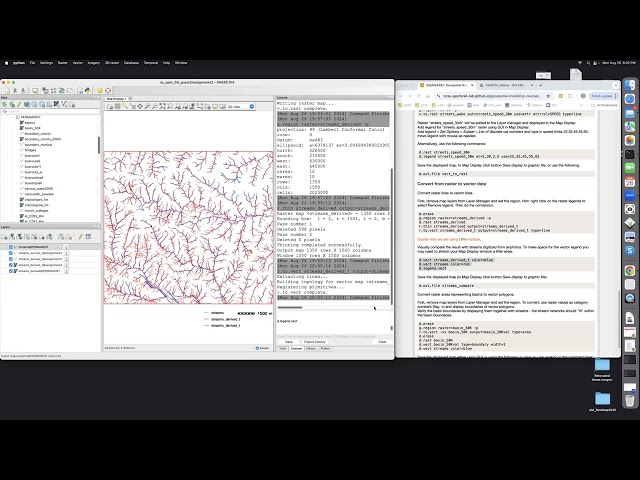Open the Temporal menu
The image size is (640, 480).
tap(151, 63)
